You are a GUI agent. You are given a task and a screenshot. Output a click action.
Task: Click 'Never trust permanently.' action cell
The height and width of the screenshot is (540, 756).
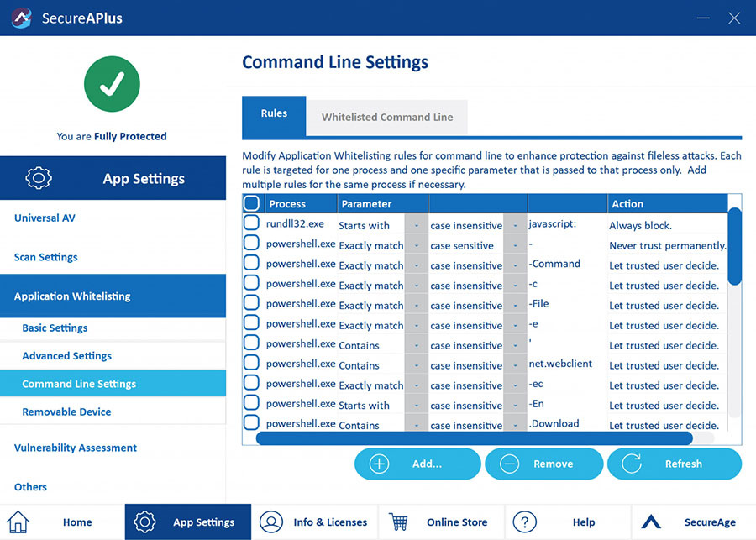668,245
